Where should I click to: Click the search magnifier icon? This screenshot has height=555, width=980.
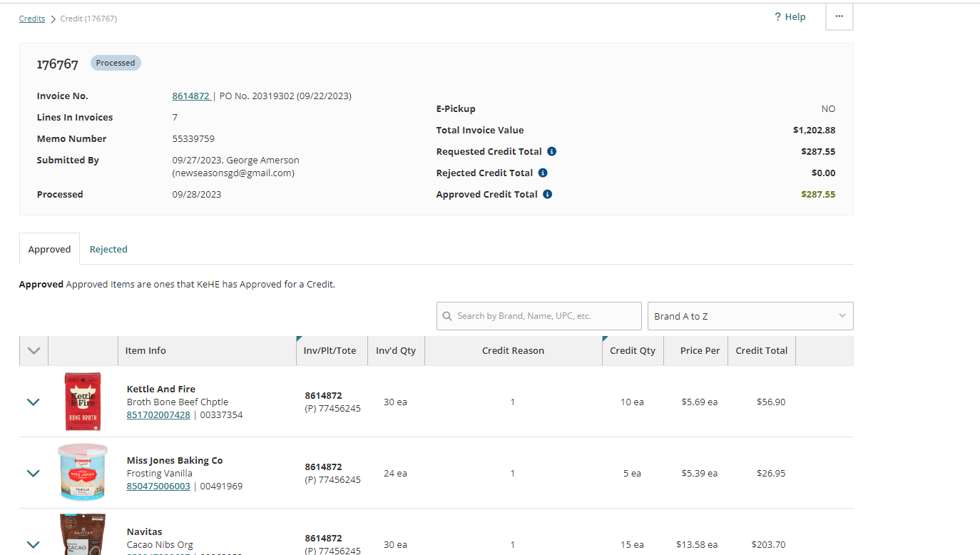pyautogui.click(x=447, y=316)
